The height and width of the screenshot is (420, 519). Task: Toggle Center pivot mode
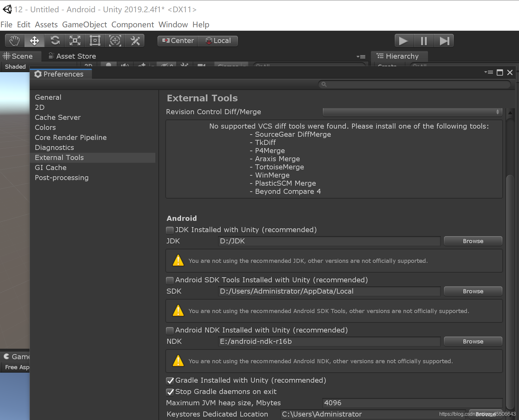coord(178,41)
